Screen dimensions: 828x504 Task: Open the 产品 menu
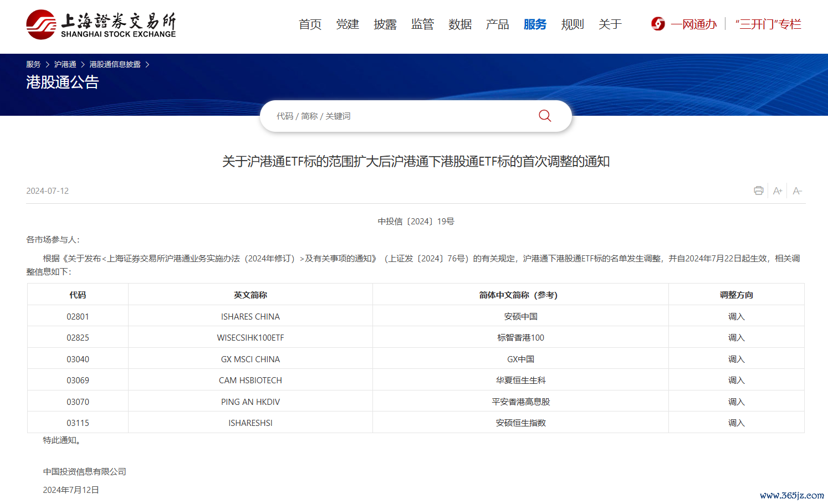[x=497, y=24]
